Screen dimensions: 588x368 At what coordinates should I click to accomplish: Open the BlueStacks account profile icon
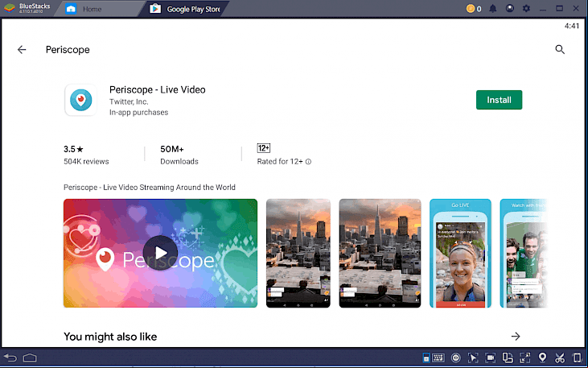510,8
